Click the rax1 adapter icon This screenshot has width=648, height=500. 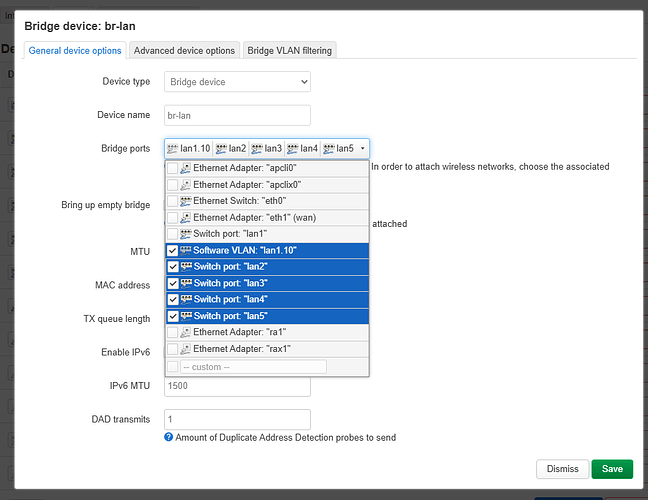coord(186,349)
